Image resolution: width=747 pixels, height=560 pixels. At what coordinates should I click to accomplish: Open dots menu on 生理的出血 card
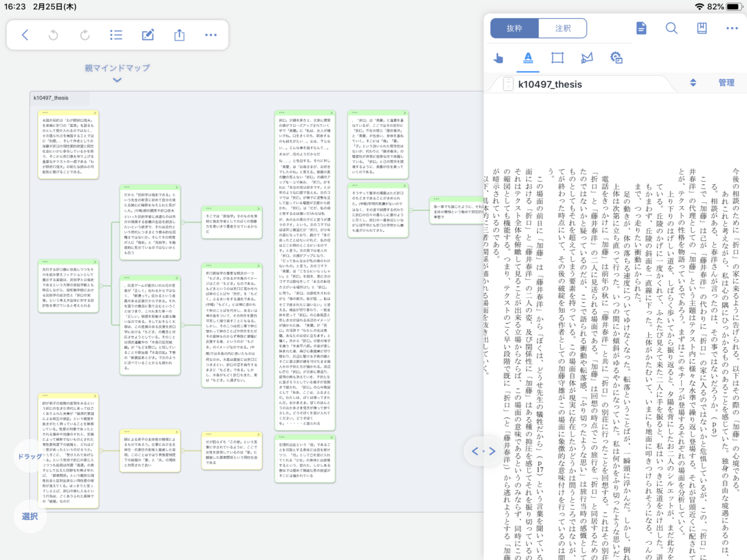point(282,437)
